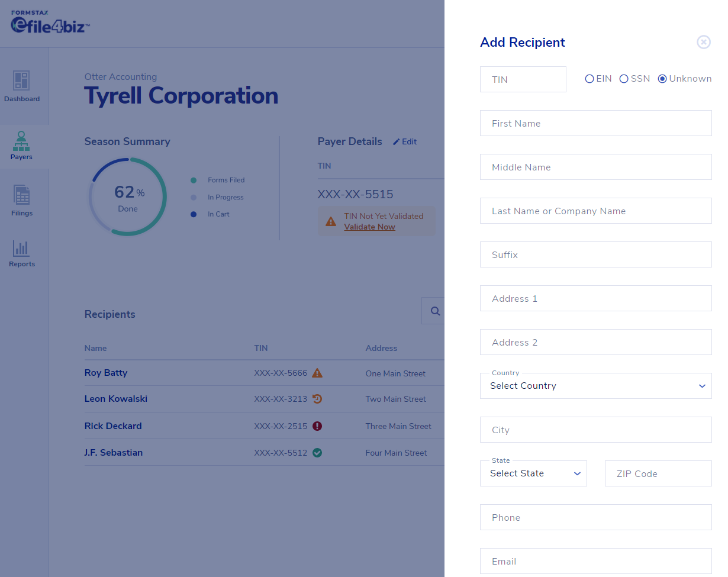Viewport: 728px width, 577px height.
Task: Click the XXX-XX-5666 TIN value
Action: click(x=281, y=373)
